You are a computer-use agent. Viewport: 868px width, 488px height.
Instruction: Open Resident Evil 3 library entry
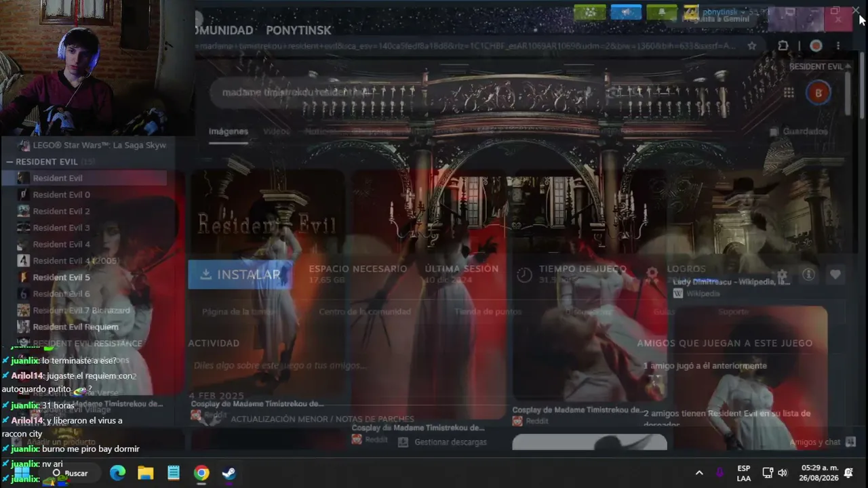(61, 228)
